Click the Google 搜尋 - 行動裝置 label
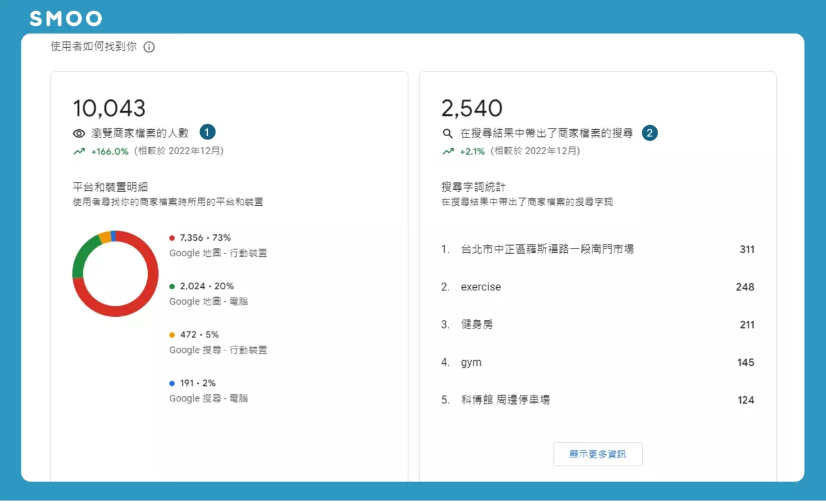826x504 pixels. coord(218,350)
